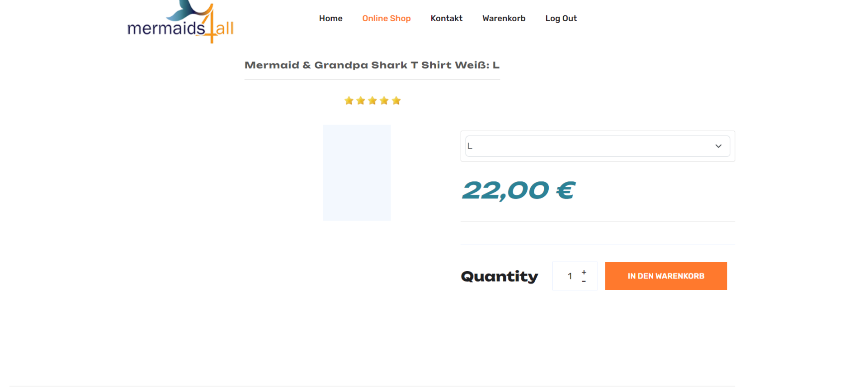Click the mermaids4all logo
868x392 pixels.
[180, 22]
